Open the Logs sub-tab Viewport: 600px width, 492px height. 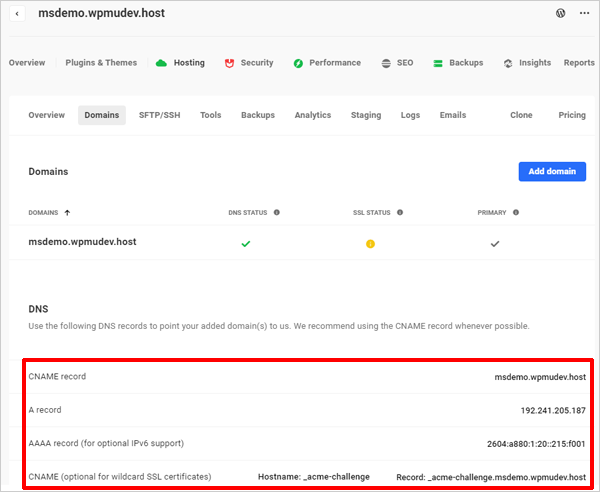point(410,115)
